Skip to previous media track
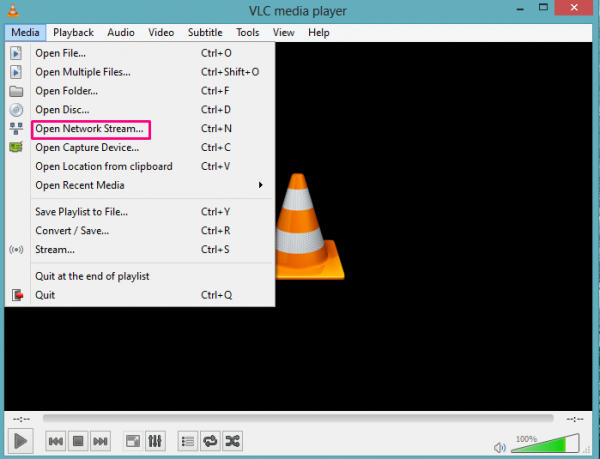Screen dimensions: 600x459 click(x=56, y=441)
